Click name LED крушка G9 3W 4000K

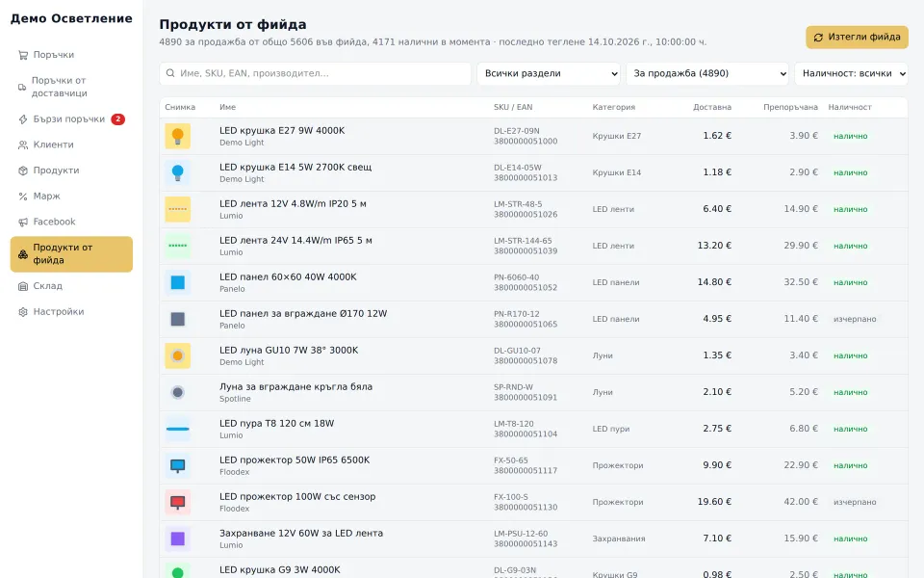tap(280, 569)
